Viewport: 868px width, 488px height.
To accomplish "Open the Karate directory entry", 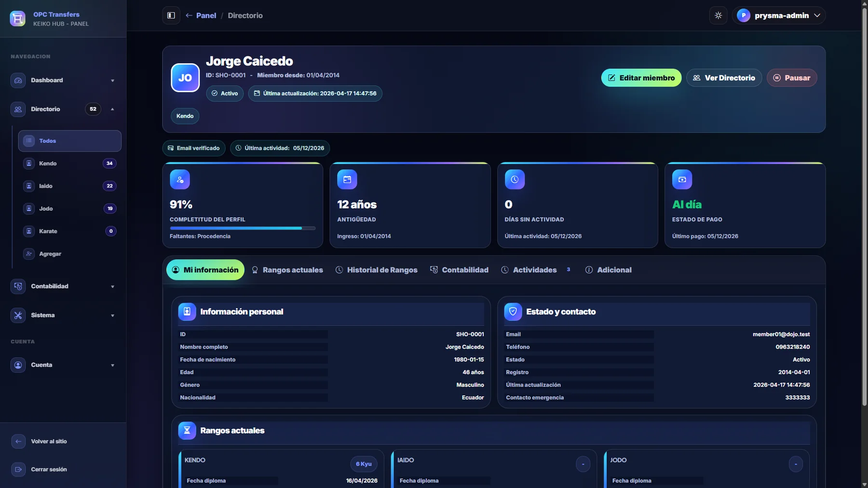I will pyautogui.click(x=69, y=231).
